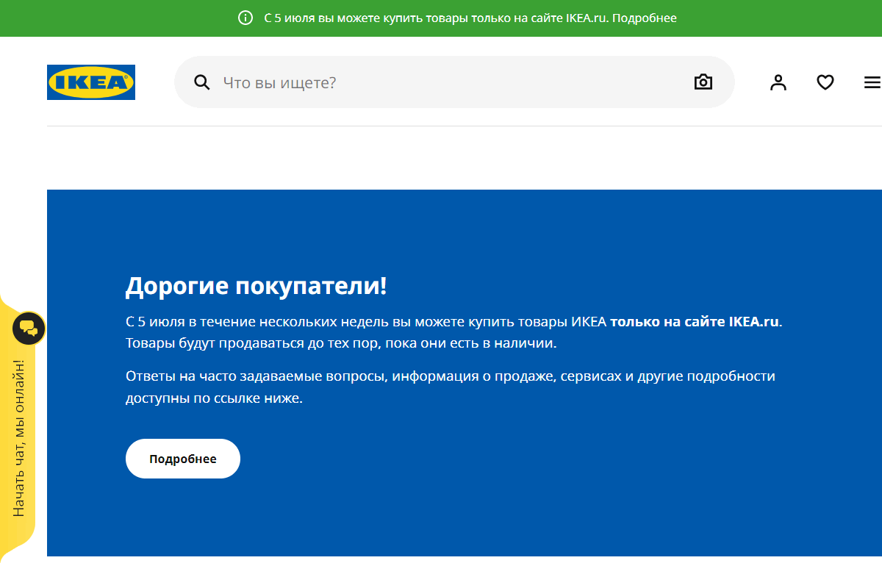Start chat via 'Начать чат, мы онлайн!' tab
Screen dimensions: 882x588
point(20,438)
